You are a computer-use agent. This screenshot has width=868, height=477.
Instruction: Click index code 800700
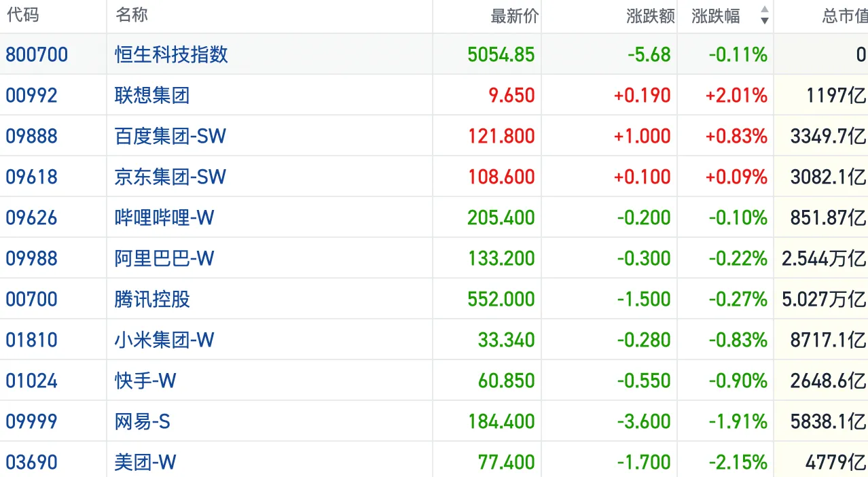(37, 54)
